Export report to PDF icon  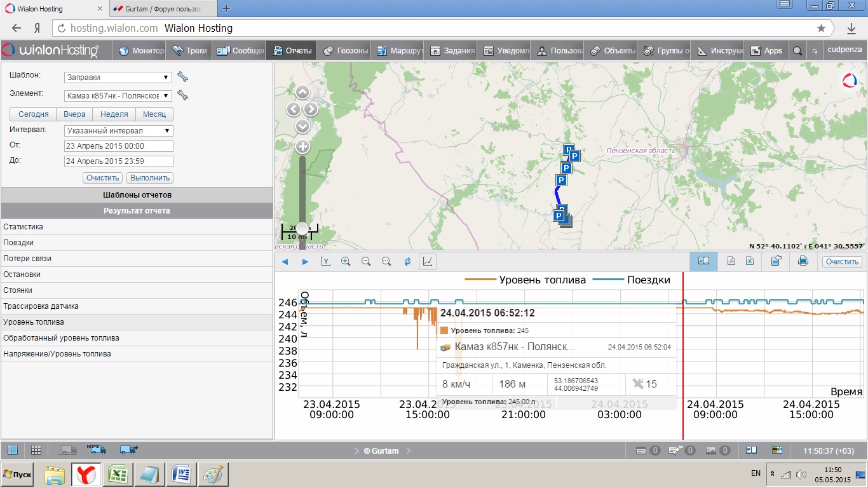(731, 261)
